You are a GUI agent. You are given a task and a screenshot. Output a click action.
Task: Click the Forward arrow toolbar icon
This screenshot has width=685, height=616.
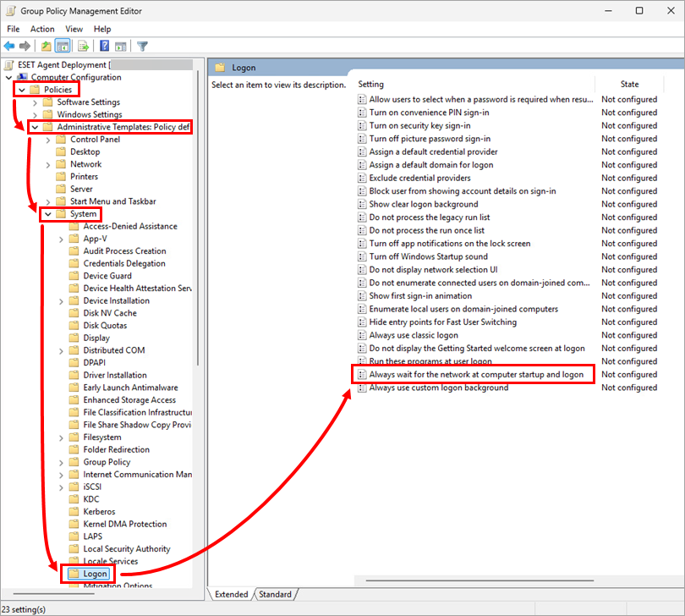[25, 46]
